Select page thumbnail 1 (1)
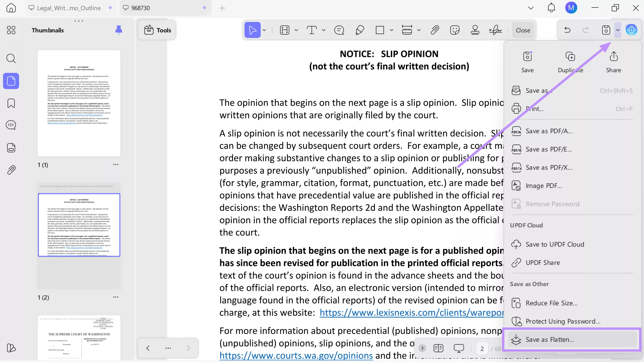 point(79,103)
